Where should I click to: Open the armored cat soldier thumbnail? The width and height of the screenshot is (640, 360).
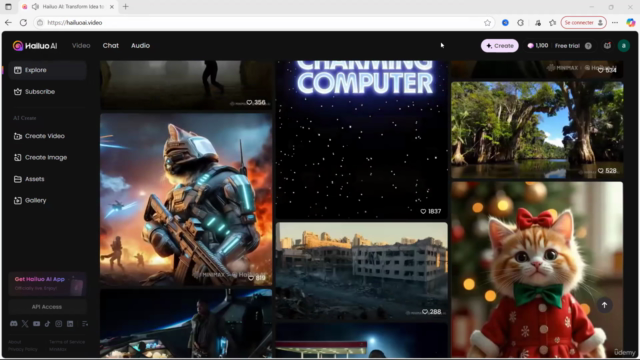coord(186,200)
